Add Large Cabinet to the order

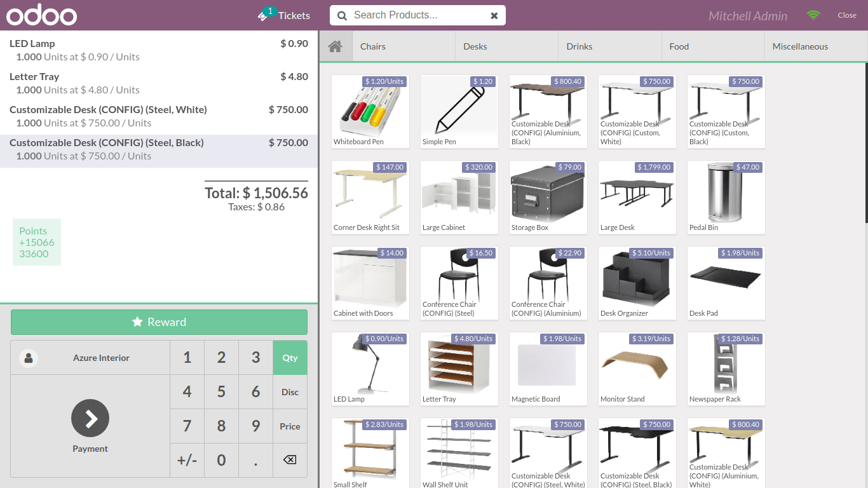(459, 198)
